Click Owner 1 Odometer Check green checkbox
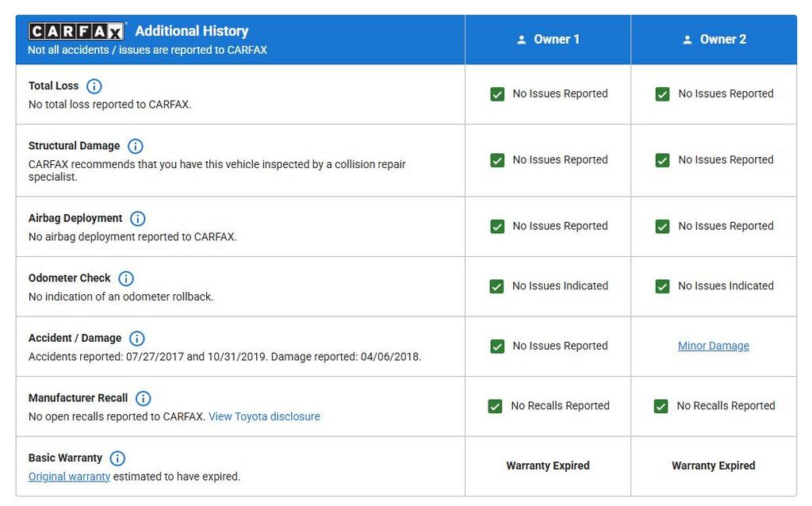Image resolution: width=812 pixels, height=506 pixels. click(x=496, y=286)
